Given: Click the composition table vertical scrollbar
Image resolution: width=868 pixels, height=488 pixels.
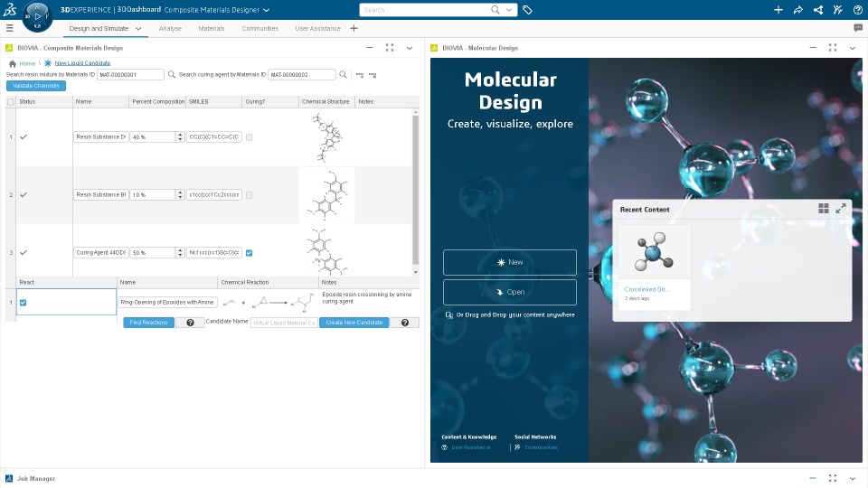Looking at the screenshot, I should 416,189.
